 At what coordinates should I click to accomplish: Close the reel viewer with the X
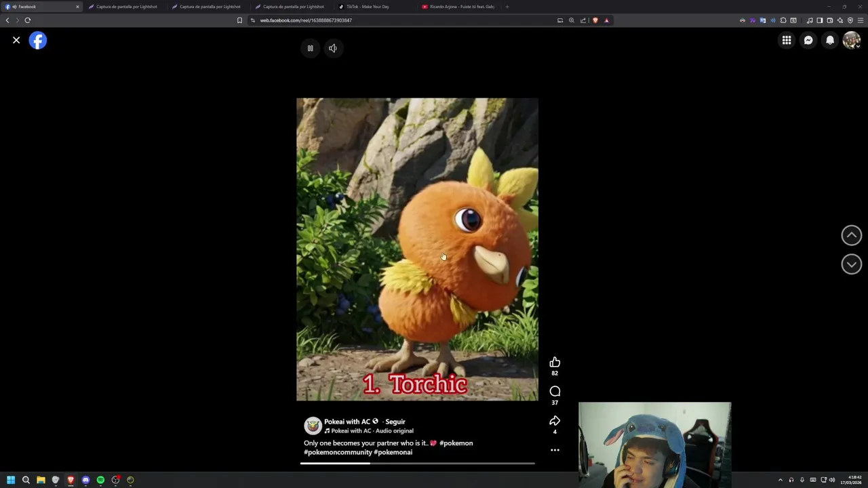point(16,41)
